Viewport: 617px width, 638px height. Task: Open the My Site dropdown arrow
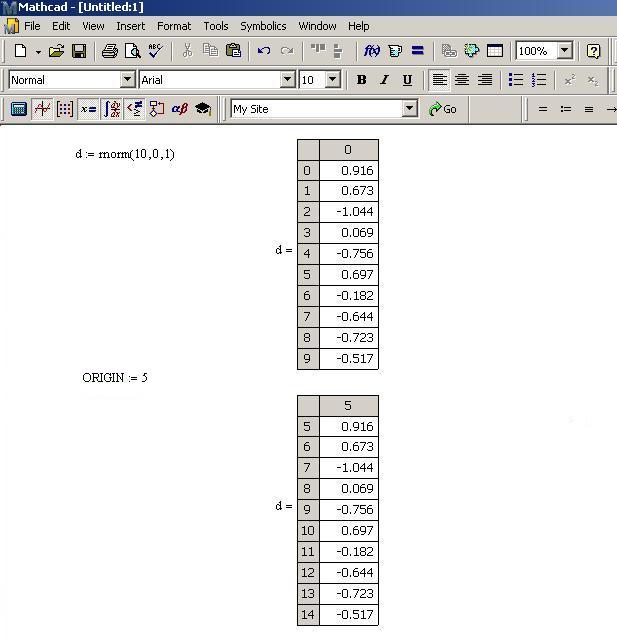(x=410, y=109)
